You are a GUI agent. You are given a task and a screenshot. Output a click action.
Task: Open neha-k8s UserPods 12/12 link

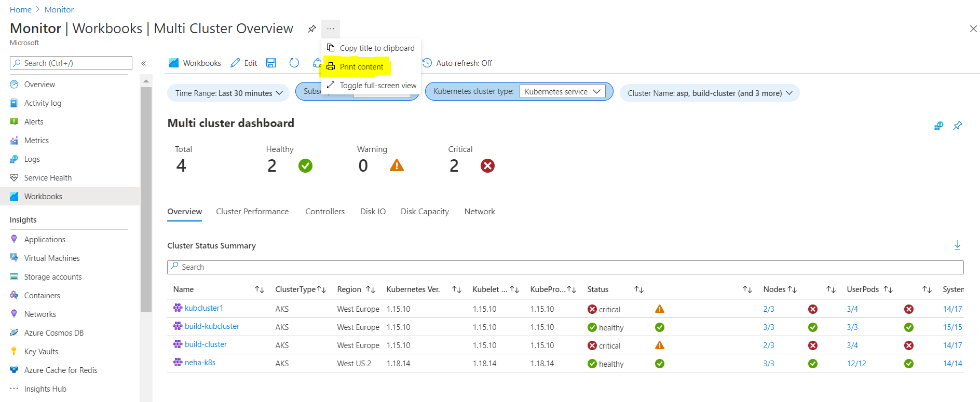[x=856, y=364]
